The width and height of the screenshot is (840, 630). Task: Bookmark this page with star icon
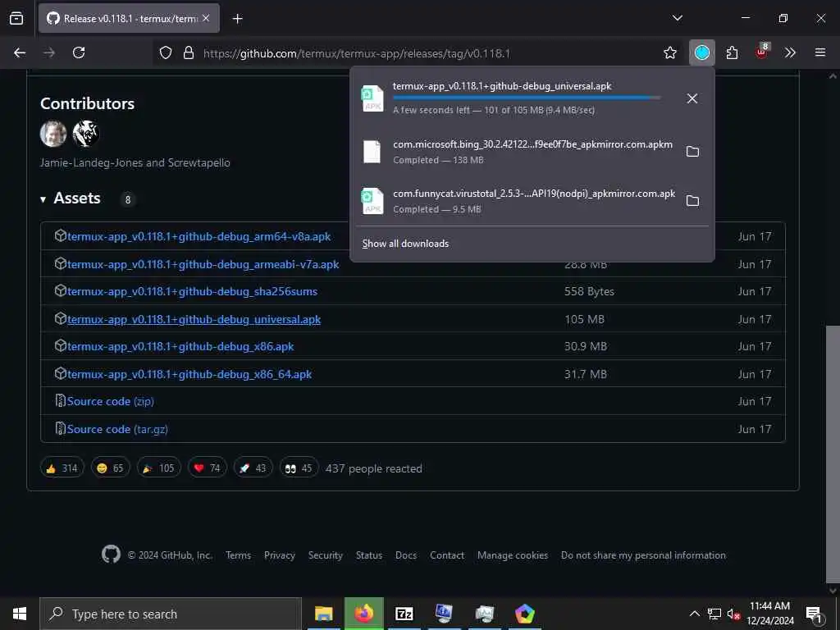click(x=669, y=52)
